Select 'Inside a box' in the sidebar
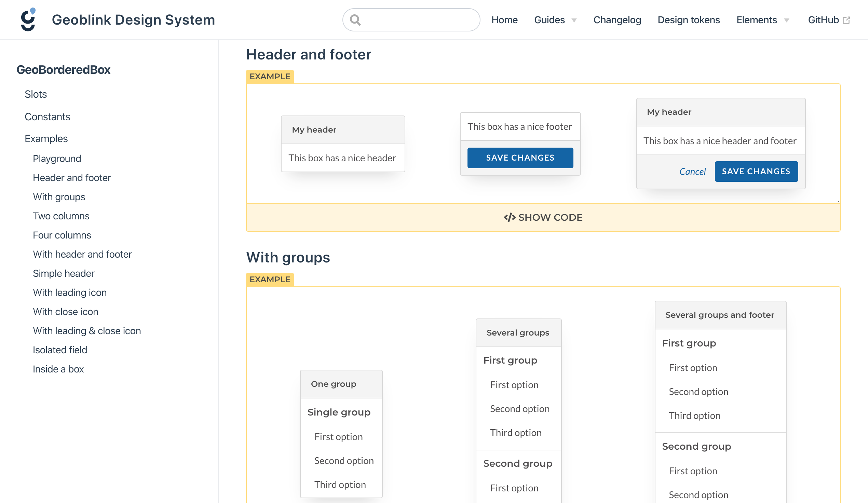 pyautogui.click(x=58, y=369)
